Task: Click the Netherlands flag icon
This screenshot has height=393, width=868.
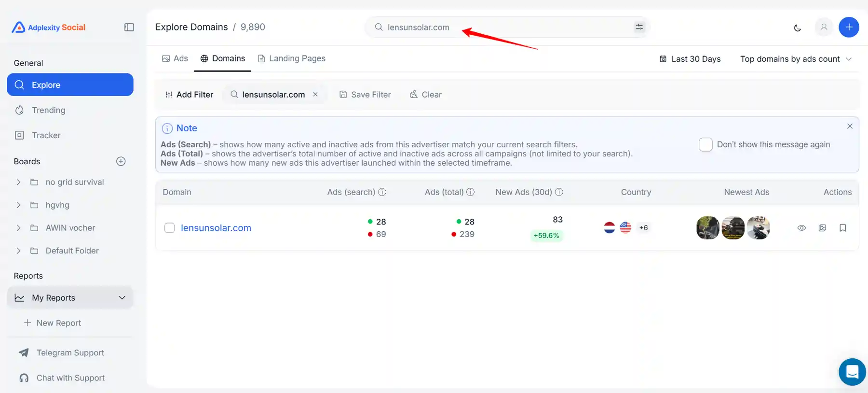Action: tap(610, 227)
